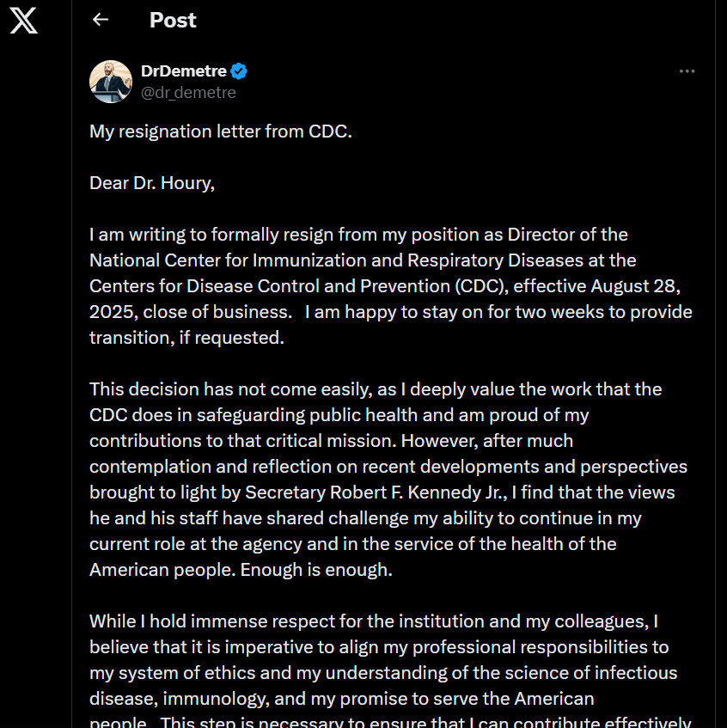Screen dimensions: 727x728
Task: Click the Post page heading
Action: tap(173, 20)
